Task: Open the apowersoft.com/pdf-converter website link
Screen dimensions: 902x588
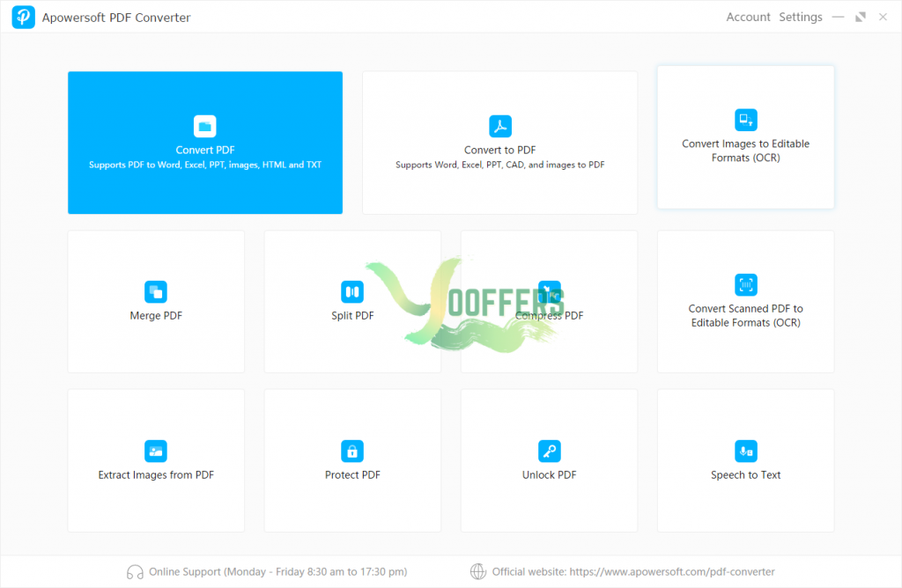Action: click(672, 572)
